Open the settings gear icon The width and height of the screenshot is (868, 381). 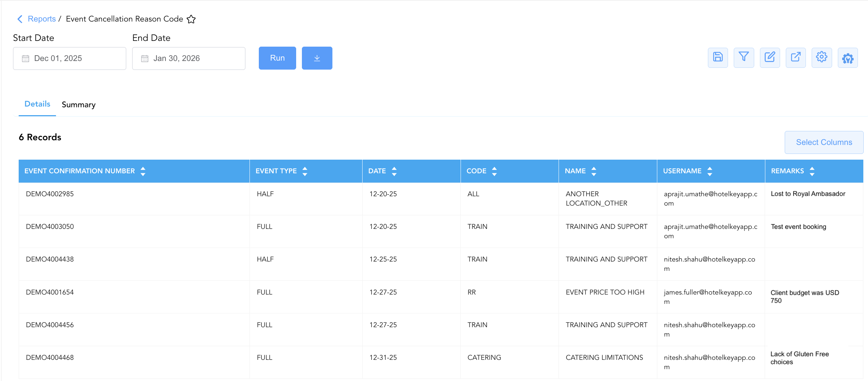[822, 57]
